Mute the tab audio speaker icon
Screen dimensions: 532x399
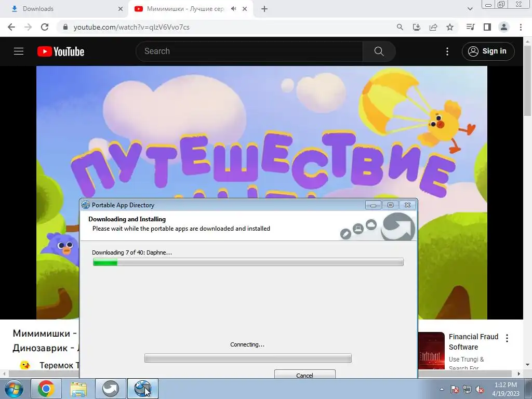coord(233,9)
